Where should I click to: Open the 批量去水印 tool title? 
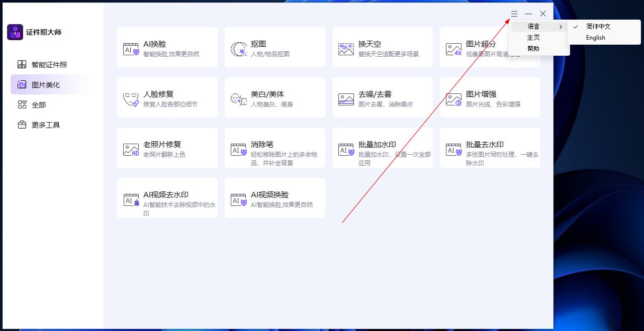[485, 145]
